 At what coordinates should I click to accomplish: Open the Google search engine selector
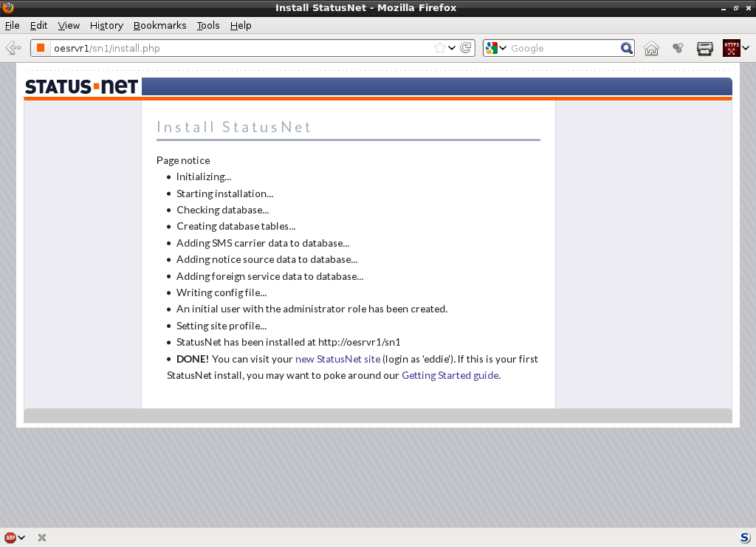coord(496,48)
